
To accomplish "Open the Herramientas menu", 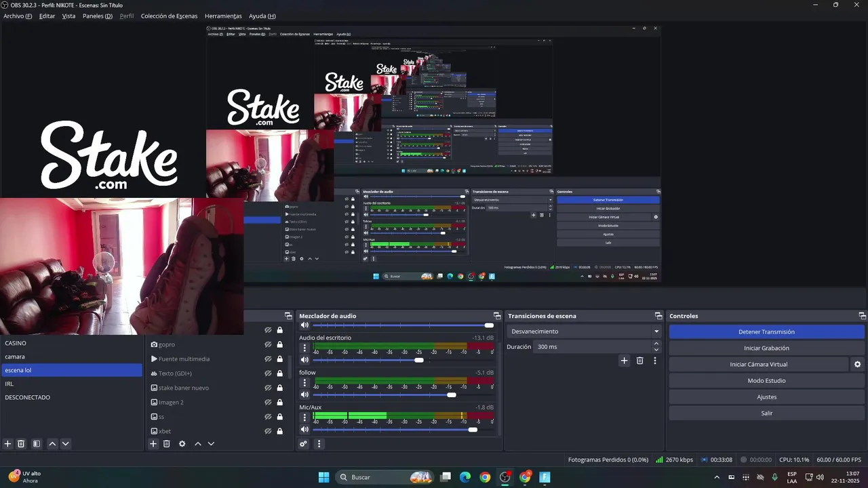I will coord(223,16).
